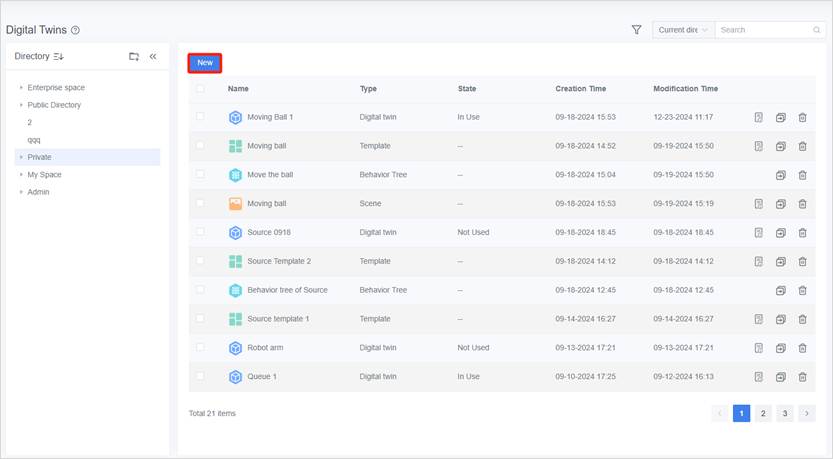Click the help icon beside Digital Twins

76,31
